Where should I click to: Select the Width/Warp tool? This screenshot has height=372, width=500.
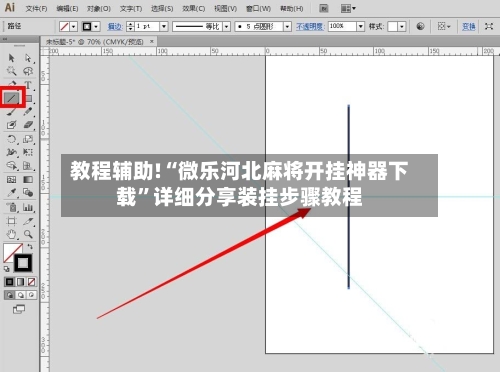11,152
